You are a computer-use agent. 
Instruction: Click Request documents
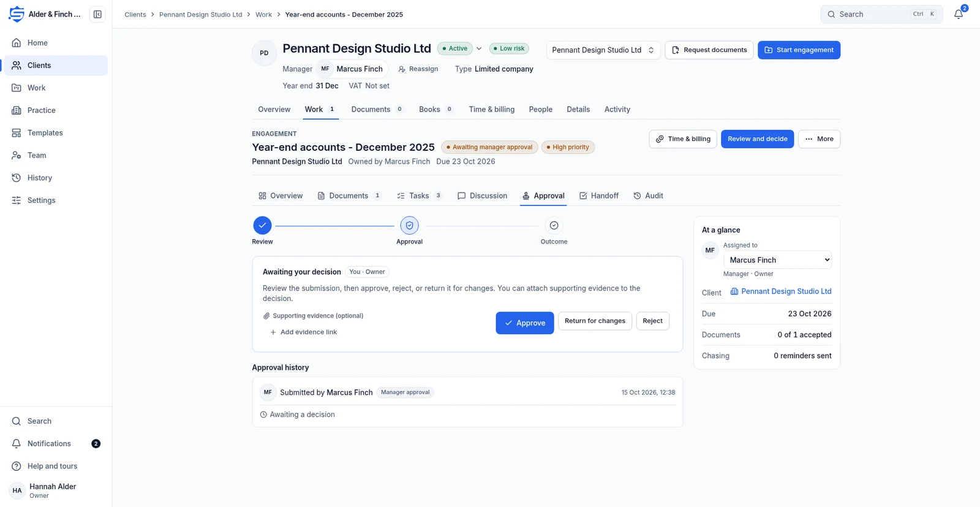pyautogui.click(x=709, y=50)
